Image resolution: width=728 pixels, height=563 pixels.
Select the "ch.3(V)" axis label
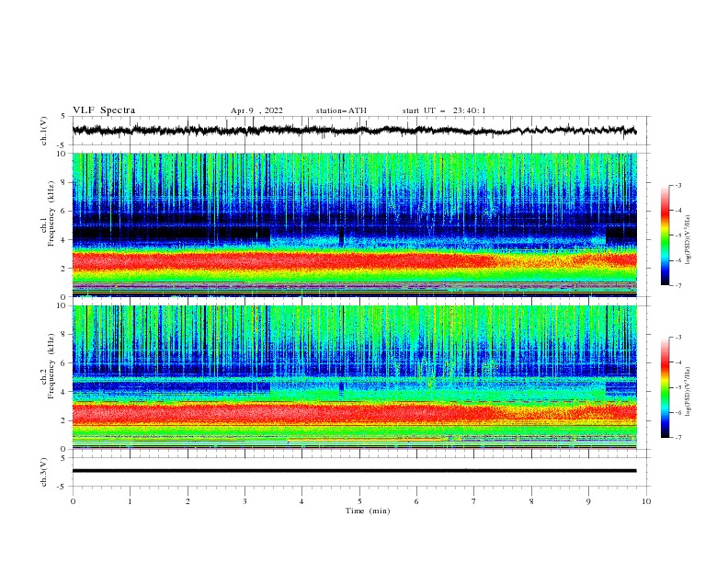pyautogui.click(x=44, y=472)
